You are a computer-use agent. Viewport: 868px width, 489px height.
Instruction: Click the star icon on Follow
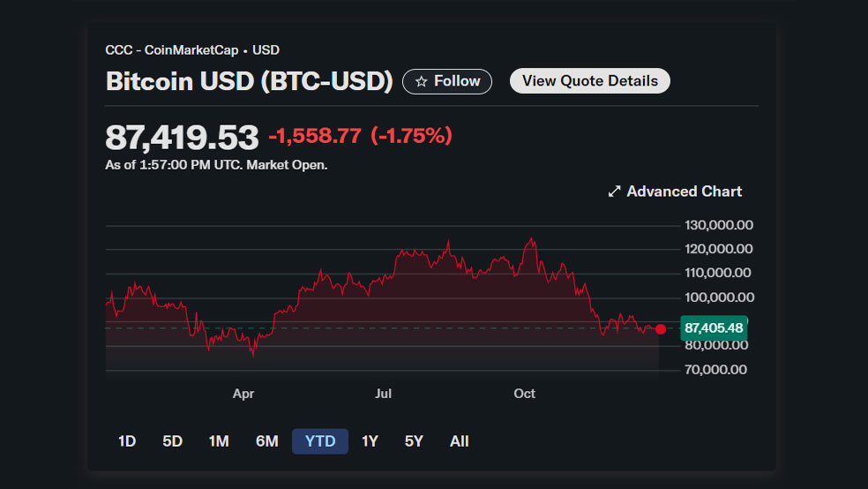pyautogui.click(x=421, y=81)
